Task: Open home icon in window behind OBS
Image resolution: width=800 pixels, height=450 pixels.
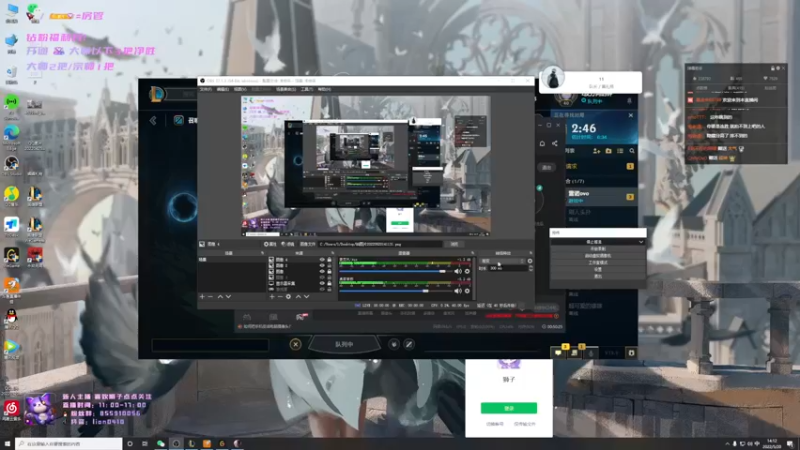Action: 542,143
